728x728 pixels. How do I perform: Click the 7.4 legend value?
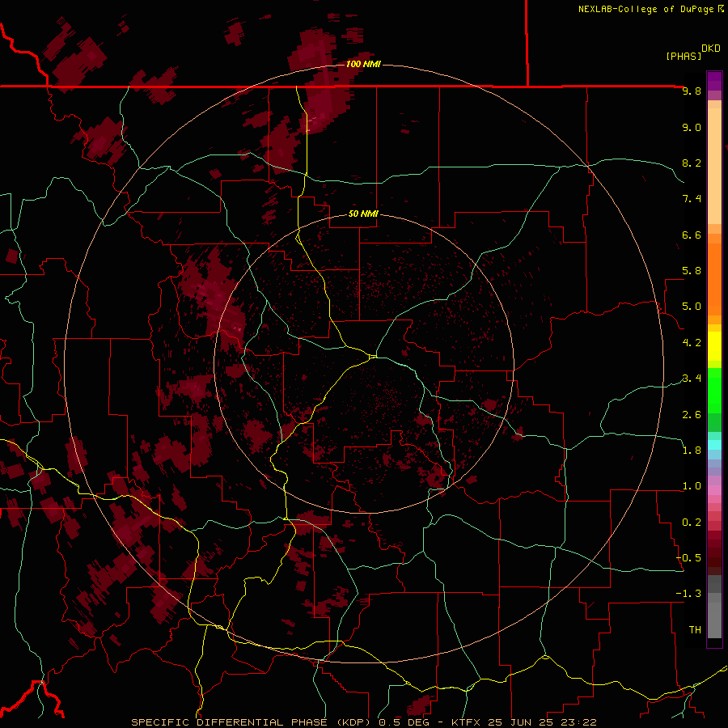(692, 199)
